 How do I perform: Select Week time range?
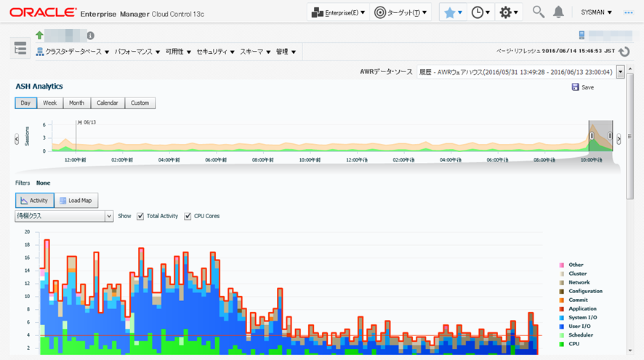point(49,103)
